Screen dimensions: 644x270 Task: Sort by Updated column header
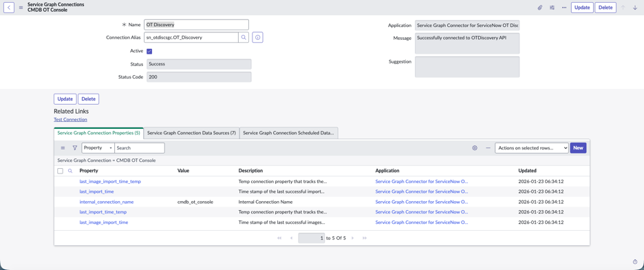527,171
